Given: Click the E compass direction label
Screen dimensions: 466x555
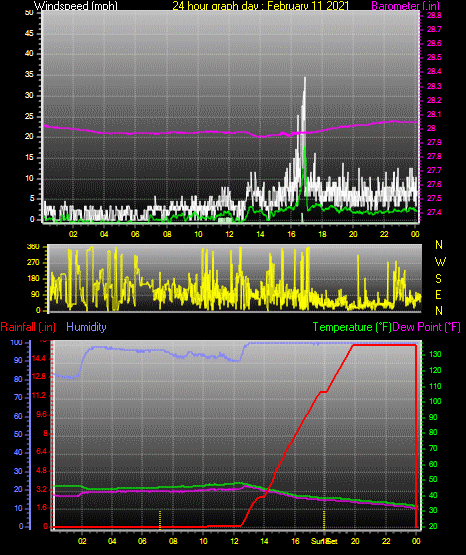Looking at the screenshot, I should 438,294.
